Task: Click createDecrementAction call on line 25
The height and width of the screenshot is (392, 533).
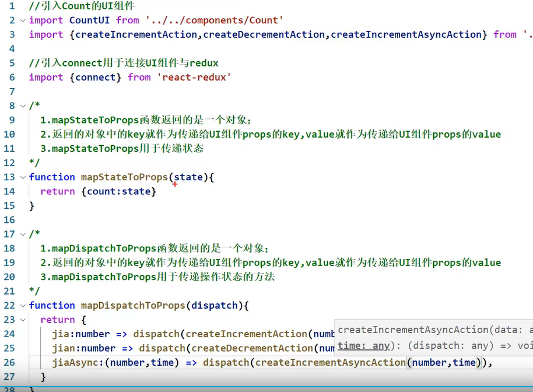Action: point(252,348)
